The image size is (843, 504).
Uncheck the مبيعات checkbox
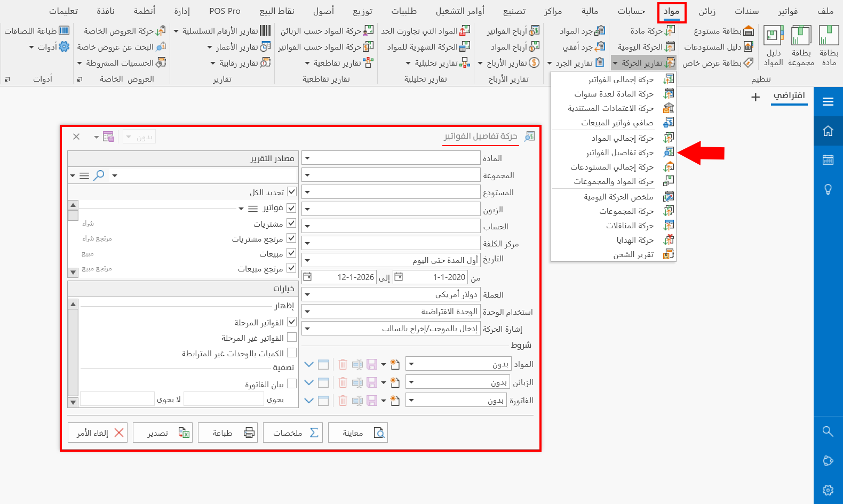coord(291,253)
